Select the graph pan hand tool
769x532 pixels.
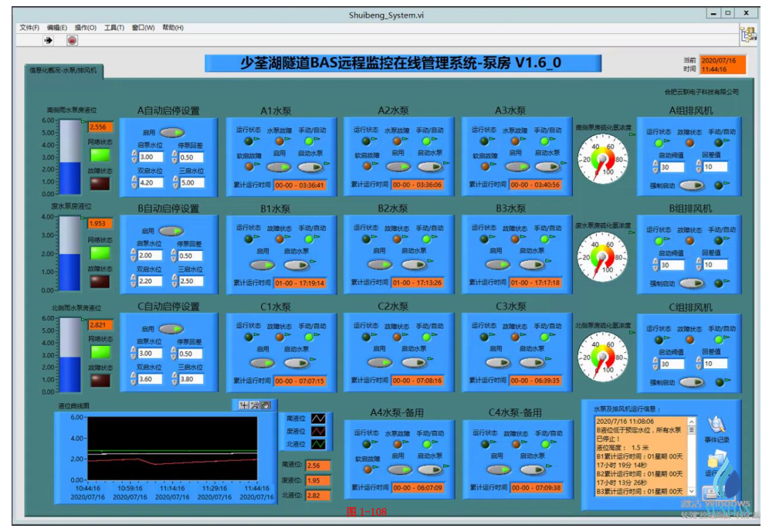point(266,405)
